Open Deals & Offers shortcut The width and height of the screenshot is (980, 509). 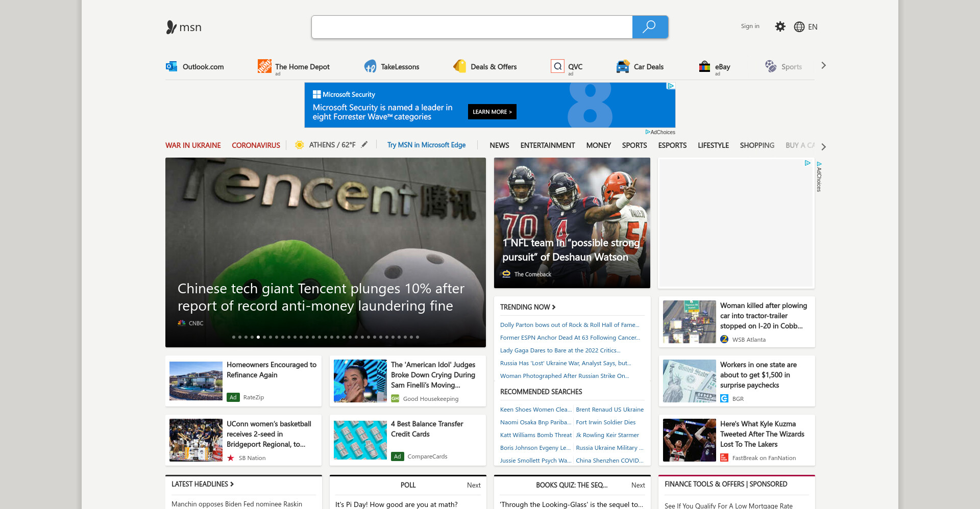coord(485,67)
